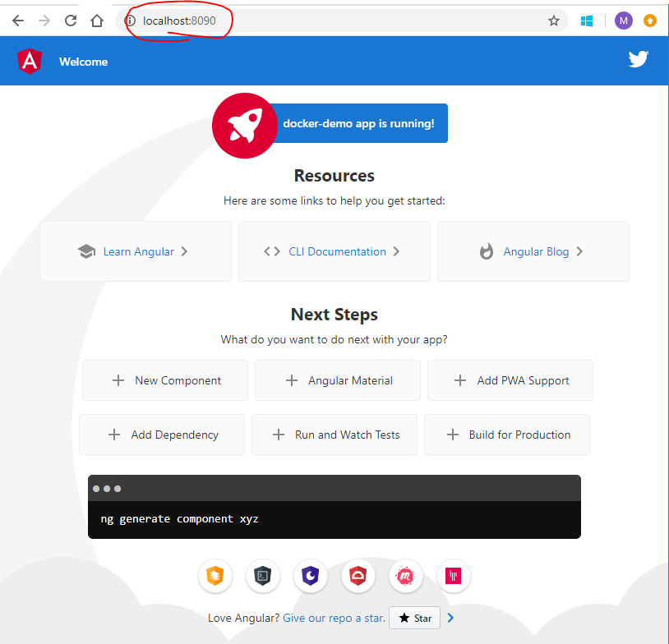Click the Resources heading
The width and height of the screenshot is (669, 644).
pos(334,176)
